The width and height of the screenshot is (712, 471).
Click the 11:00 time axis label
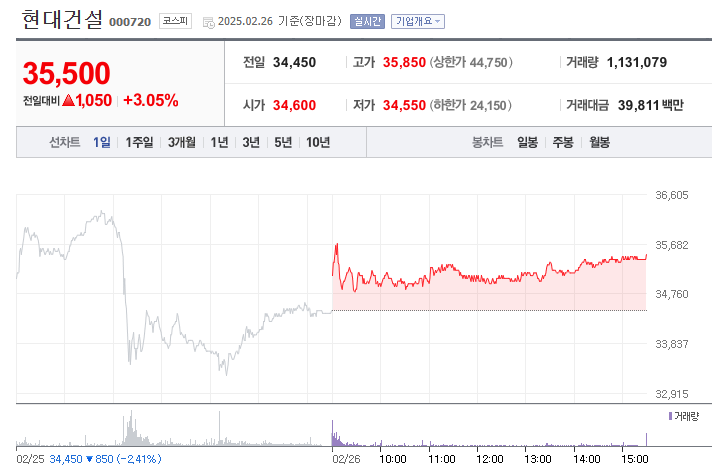441,459
